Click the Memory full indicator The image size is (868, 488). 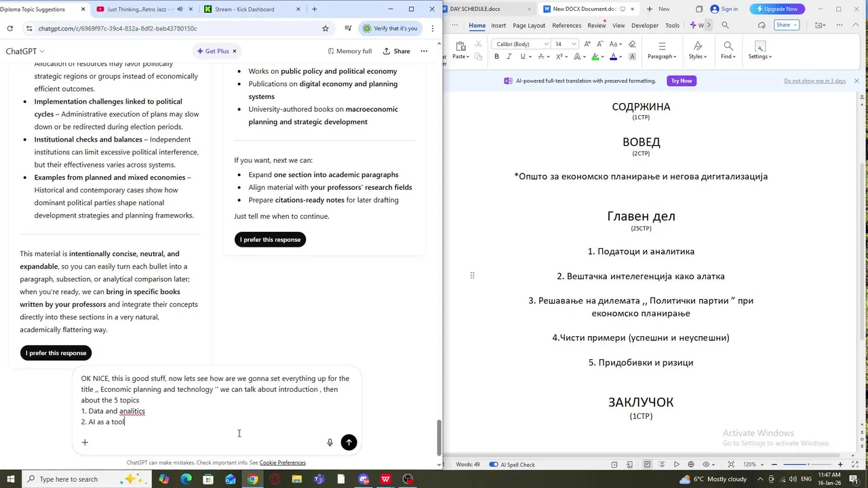(x=349, y=51)
